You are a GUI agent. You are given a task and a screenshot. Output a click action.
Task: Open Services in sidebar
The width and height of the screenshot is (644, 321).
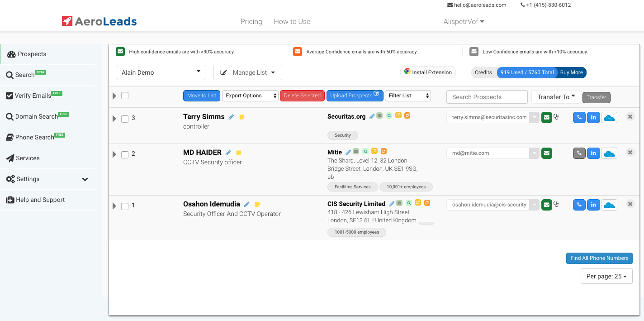click(47, 158)
